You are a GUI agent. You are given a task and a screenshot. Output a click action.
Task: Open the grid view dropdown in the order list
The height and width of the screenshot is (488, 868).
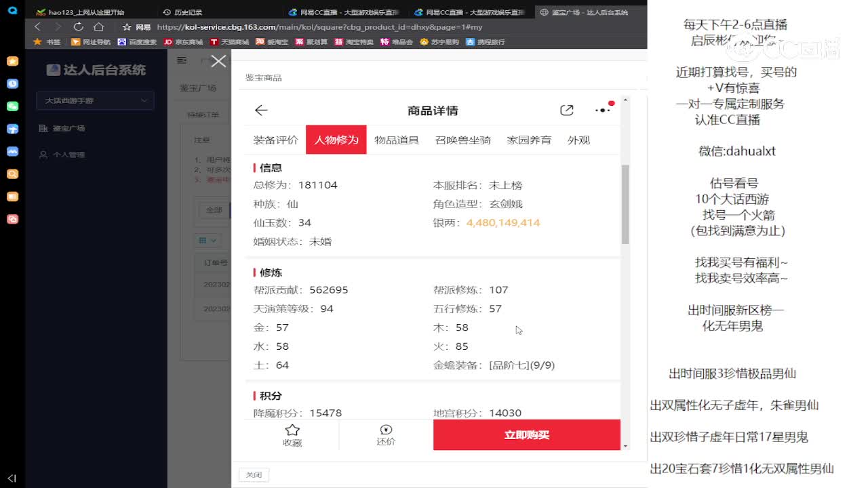(x=207, y=240)
